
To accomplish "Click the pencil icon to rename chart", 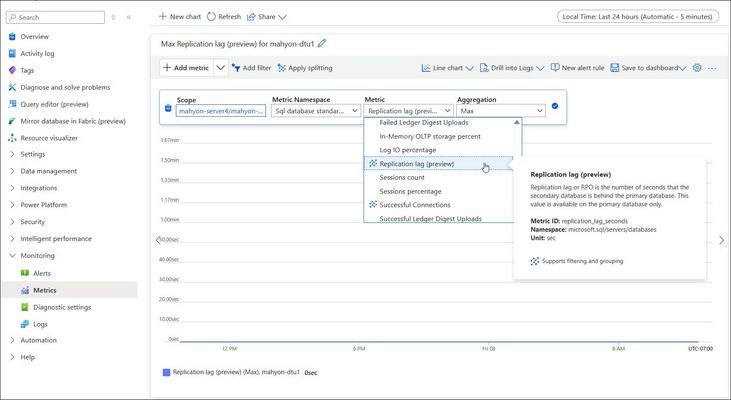I will (x=322, y=43).
